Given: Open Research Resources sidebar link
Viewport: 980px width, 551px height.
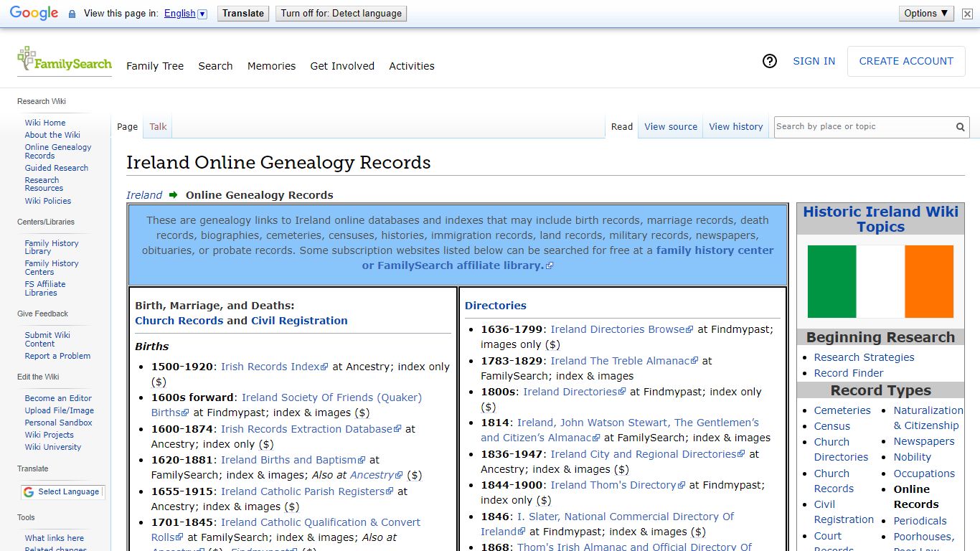Looking at the screenshot, I should click(44, 184).
